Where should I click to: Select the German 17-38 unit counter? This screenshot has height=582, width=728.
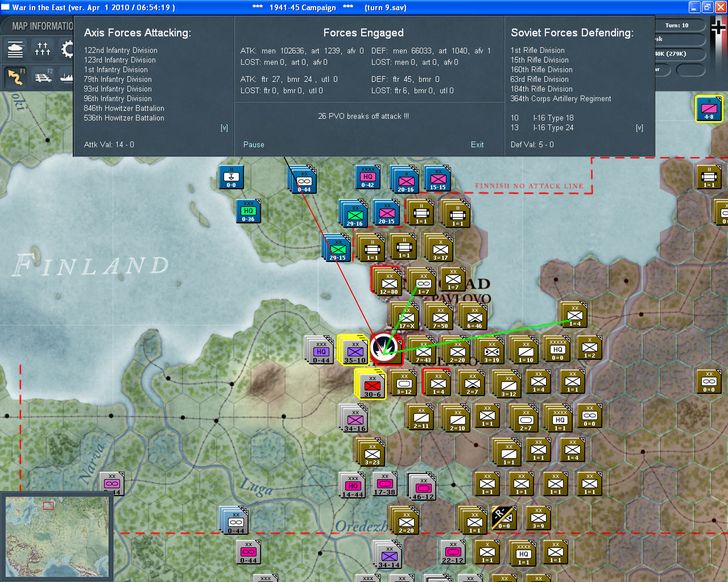(x=385, y=484)
